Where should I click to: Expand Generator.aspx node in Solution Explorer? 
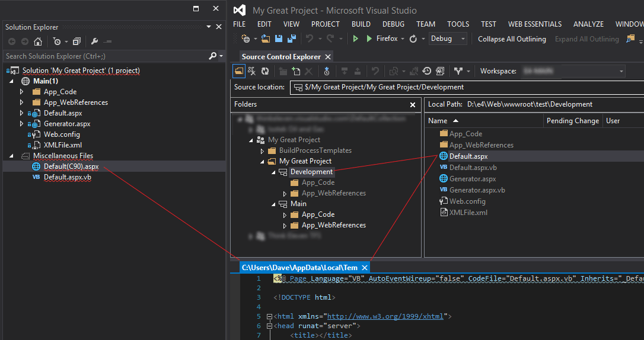22,124
